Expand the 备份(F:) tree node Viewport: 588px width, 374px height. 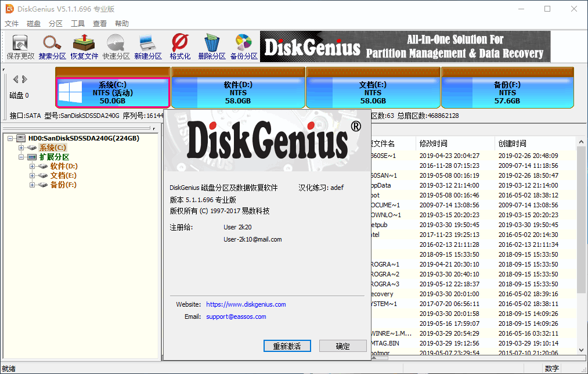[x=33, y=185]
